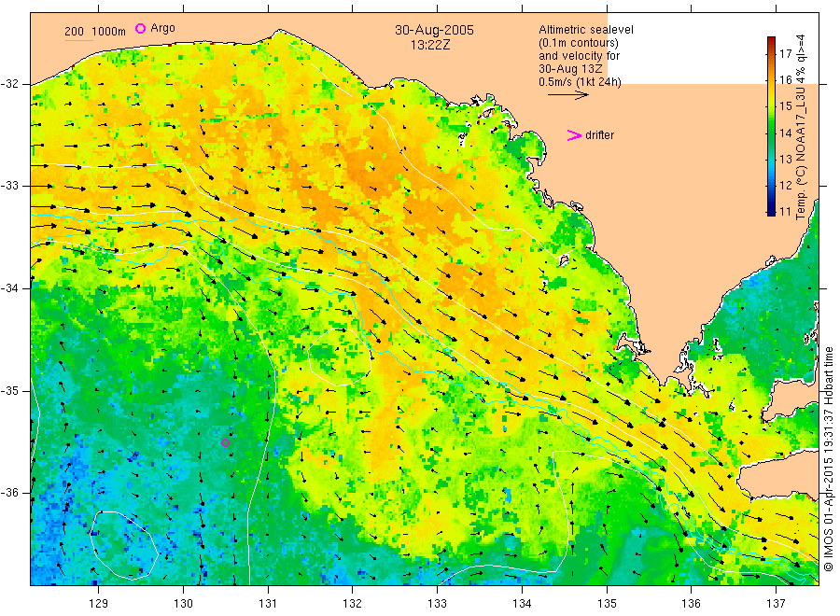The image size is (840, 616).
Task: Click the 'drifter' legend label
Action: coord(599,135)
